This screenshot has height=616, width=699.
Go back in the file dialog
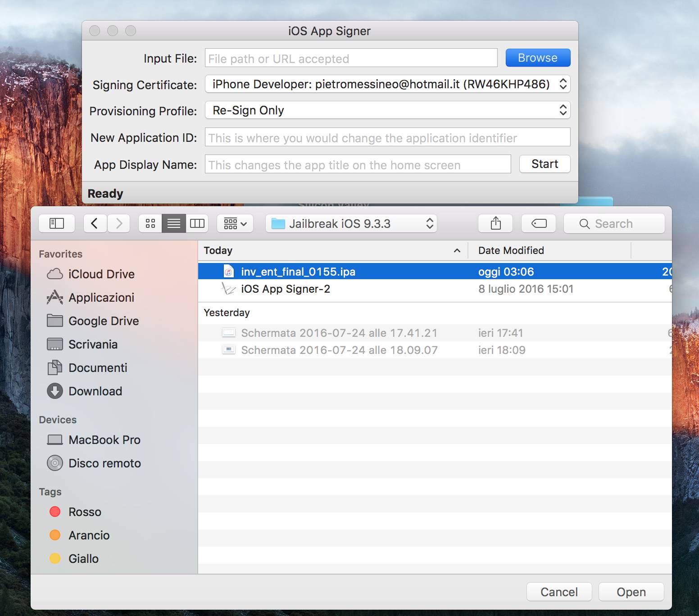(x=95, y=223)
